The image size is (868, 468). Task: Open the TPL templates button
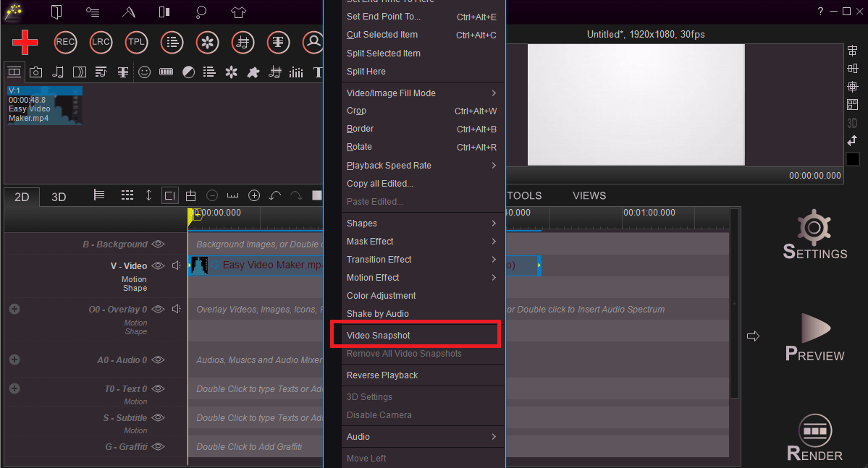pyautogui.click(x=136, y=42)
